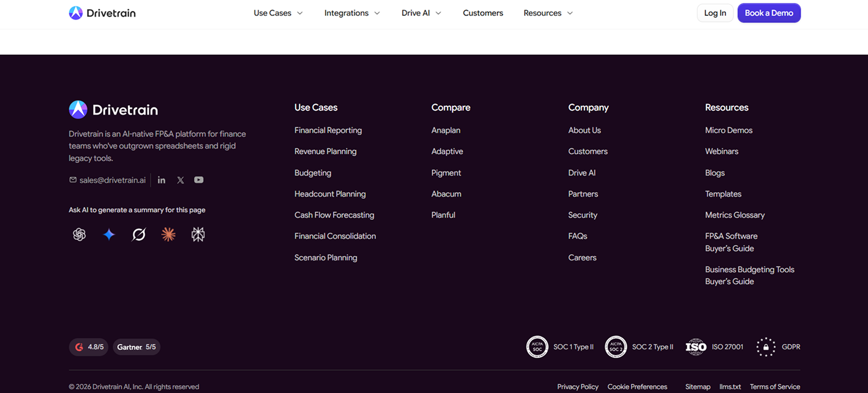Open the Micro Demos resource link
Viewport: 868px width, 393px height.
(x=729, y=130)
